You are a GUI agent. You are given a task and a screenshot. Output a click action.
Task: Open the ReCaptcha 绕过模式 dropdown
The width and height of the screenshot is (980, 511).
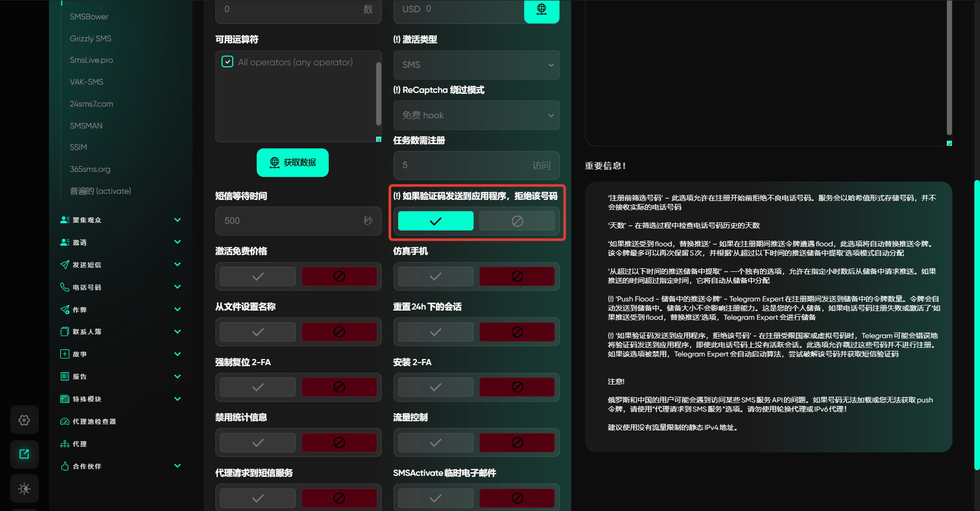(x=476, y=115)
